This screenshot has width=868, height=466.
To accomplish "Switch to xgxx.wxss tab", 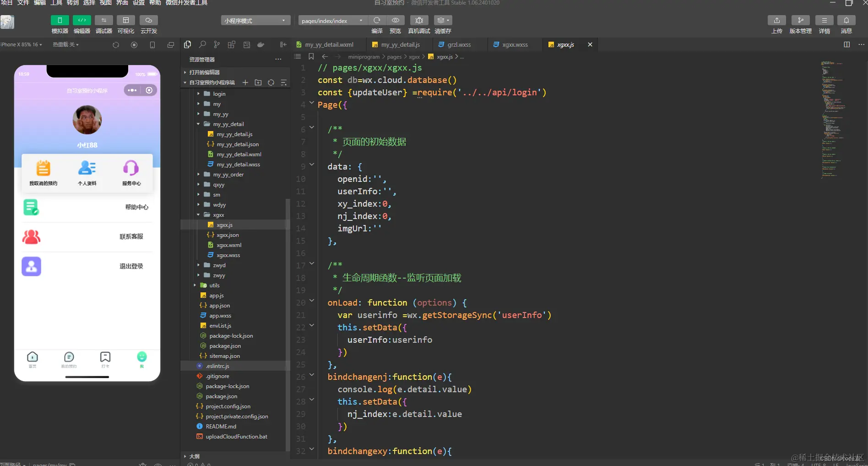I will coord(515,44).
